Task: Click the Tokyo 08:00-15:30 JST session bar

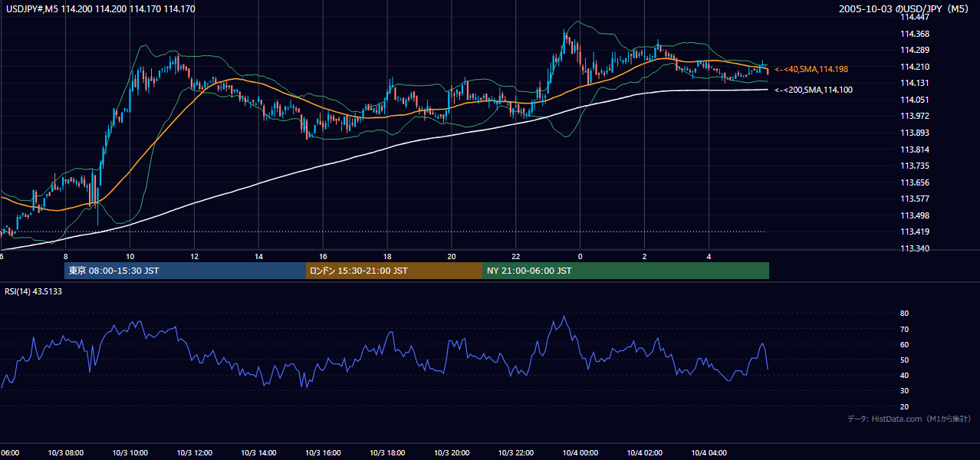Action: (x=184, y=271)
